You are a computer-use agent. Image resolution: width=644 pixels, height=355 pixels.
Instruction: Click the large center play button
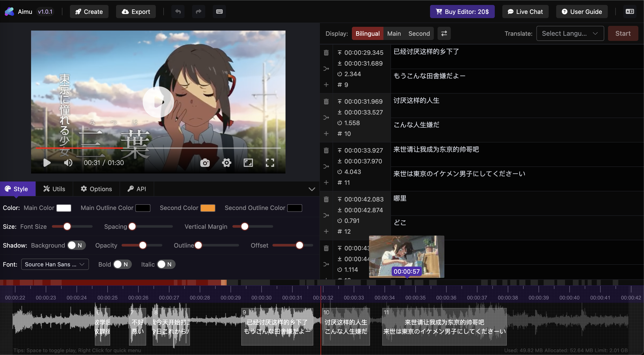[158, 102]
